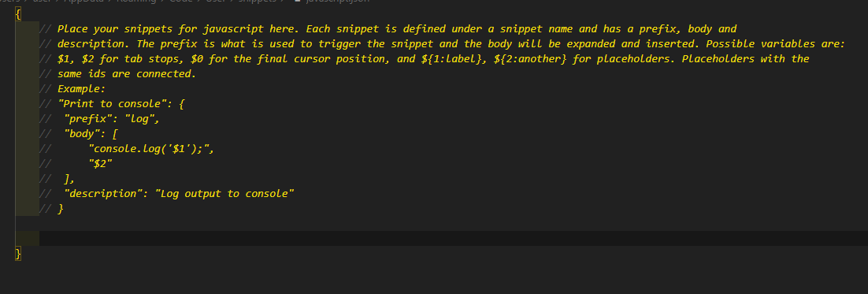Click the "same ids are connected." comment line
The height and width of the screenshot is (294, 868).
(x=127, y=73)
